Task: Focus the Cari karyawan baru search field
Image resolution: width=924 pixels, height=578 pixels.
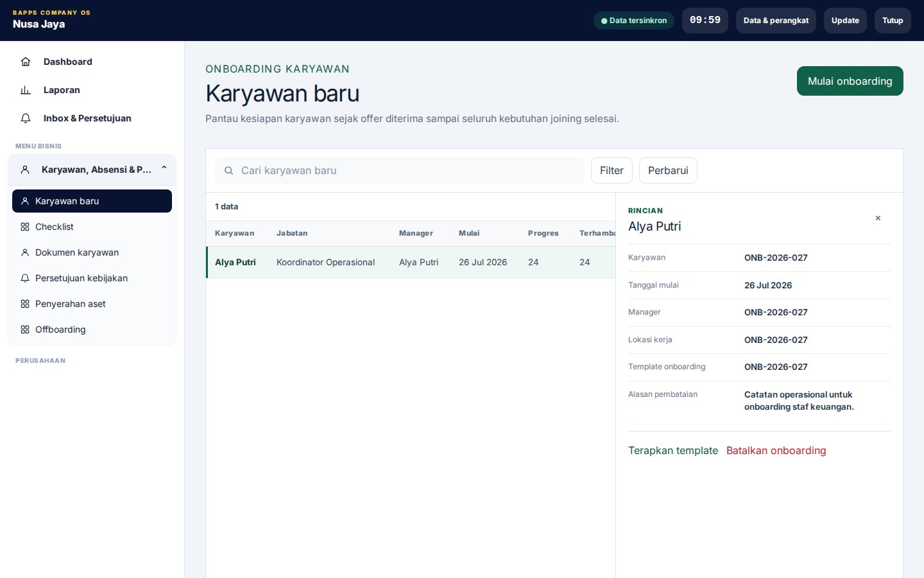Action: point(400,171)
